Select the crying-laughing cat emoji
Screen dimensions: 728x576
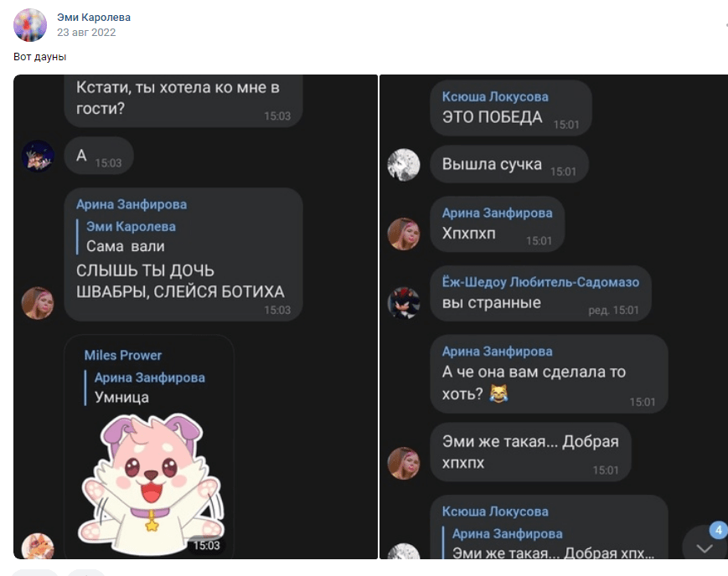pyautogui.click(x=498, y=393)
